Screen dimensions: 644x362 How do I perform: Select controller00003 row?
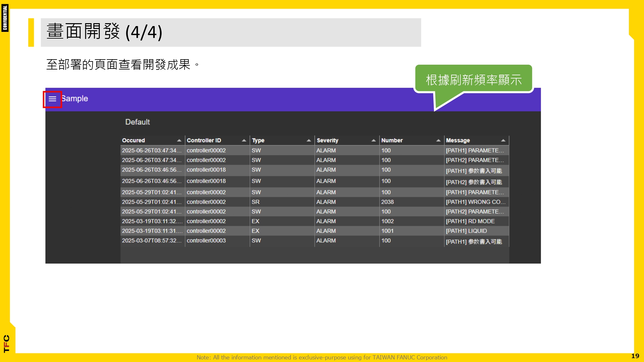(x=206, y=241)
